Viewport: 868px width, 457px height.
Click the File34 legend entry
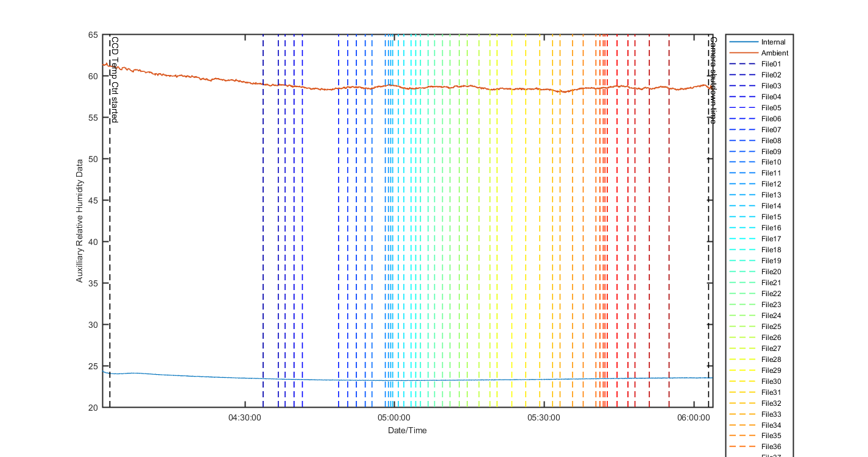tap(756, 425)
